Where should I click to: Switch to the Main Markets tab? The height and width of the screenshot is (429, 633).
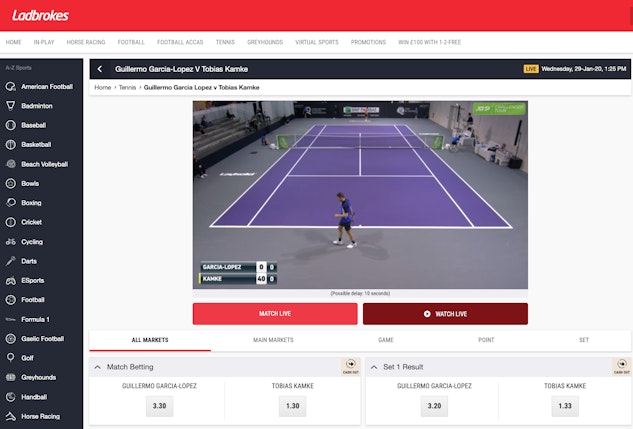273,340
